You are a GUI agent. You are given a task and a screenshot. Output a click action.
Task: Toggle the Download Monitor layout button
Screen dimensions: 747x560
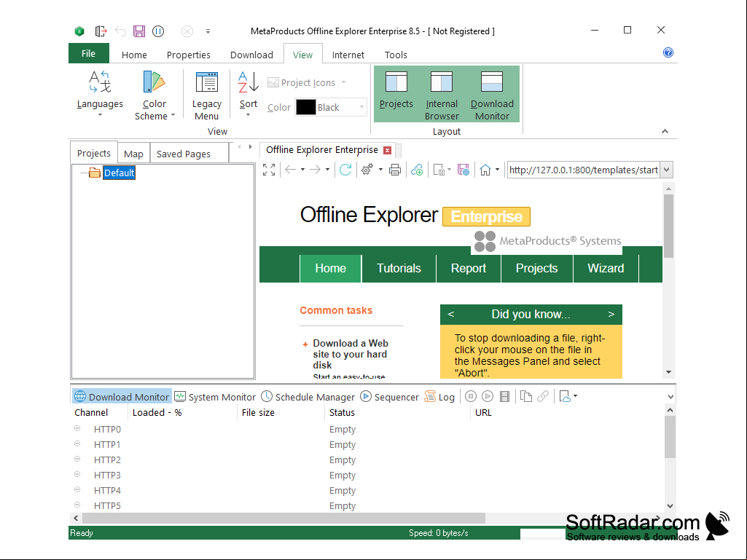point(492,94)
